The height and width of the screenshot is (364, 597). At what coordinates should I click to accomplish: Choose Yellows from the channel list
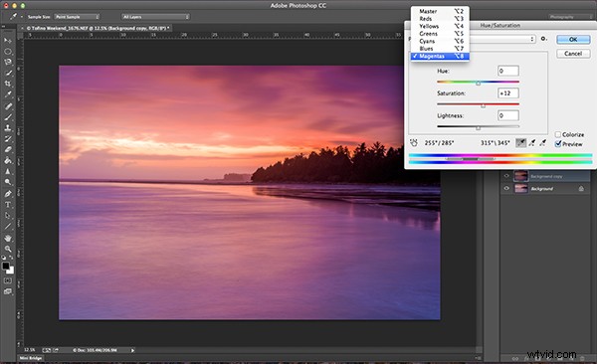pos(440,26)
